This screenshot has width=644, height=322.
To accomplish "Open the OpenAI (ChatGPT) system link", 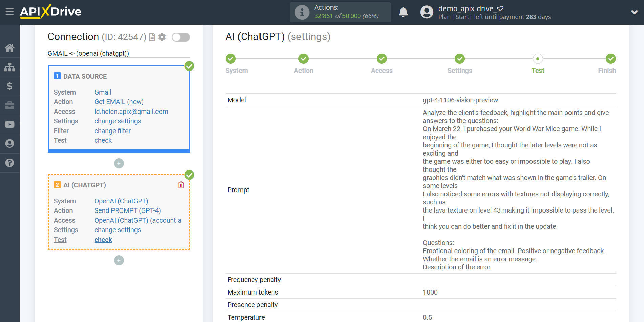I will pyautogui.click(x=121, y=201).
